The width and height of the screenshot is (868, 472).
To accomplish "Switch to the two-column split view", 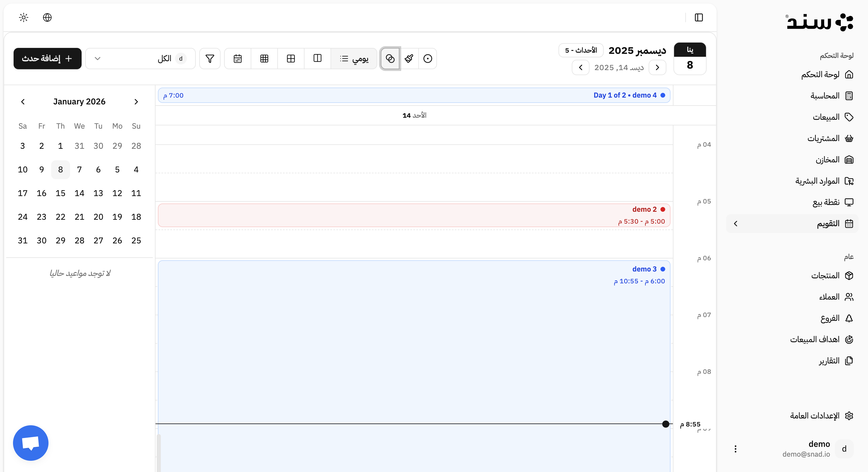I will pyautogui.click(x=318, y=59).
